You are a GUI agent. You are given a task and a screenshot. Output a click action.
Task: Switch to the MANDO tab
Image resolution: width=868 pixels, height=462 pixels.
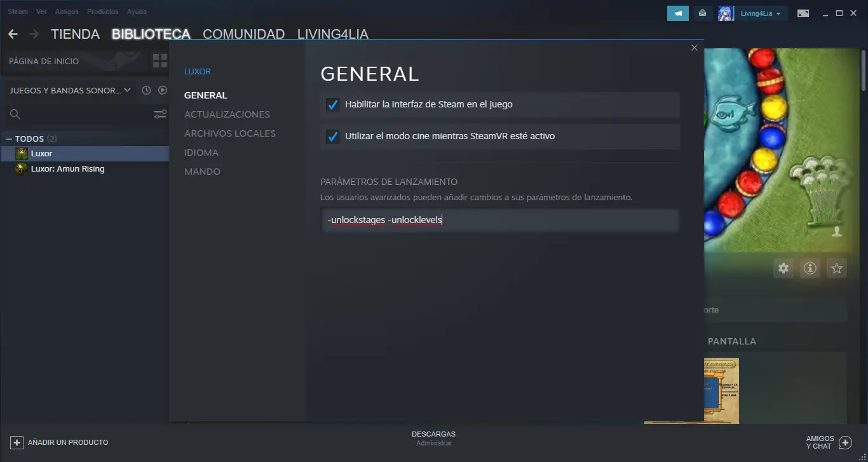(x=202, y=172)
